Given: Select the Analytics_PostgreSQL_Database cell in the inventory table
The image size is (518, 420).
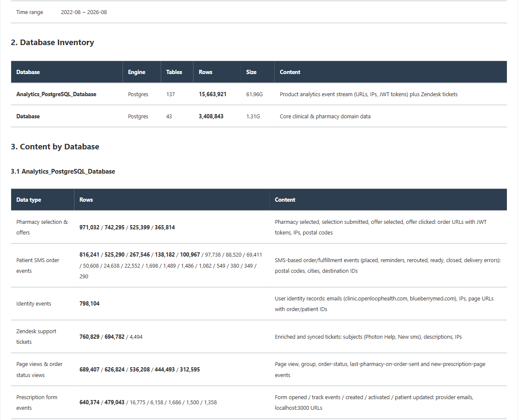Looking at the screenshot, I should point(56,94).
